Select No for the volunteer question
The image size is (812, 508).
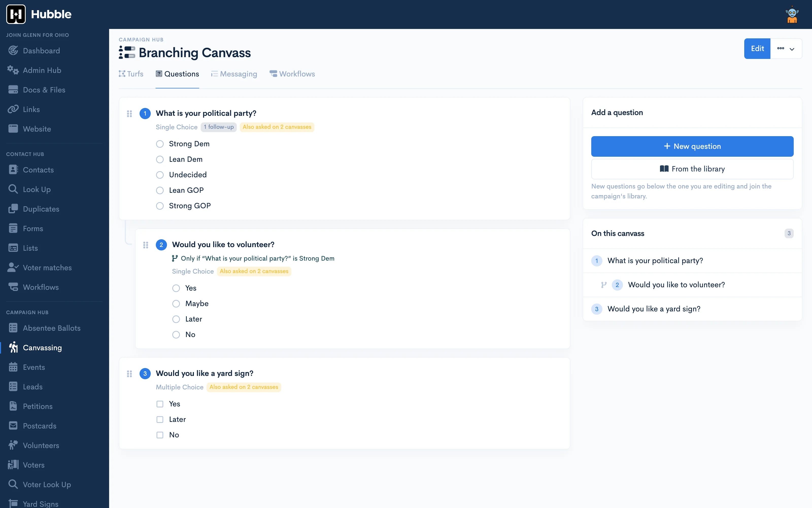tap(176, 335)
